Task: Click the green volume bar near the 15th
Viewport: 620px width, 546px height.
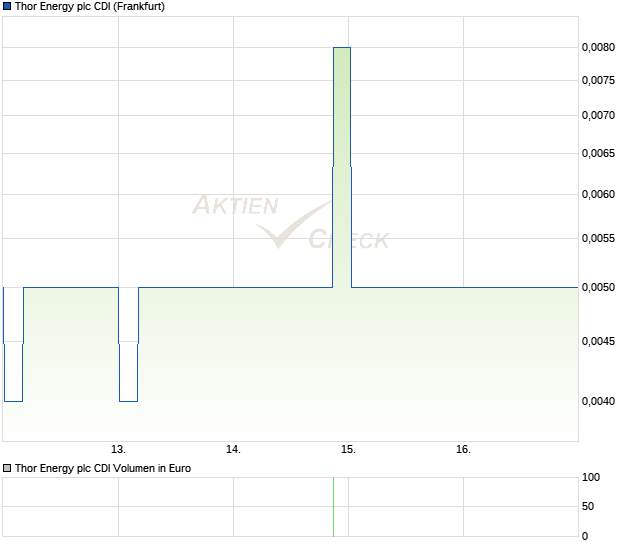Action: [x=333, y=507]
